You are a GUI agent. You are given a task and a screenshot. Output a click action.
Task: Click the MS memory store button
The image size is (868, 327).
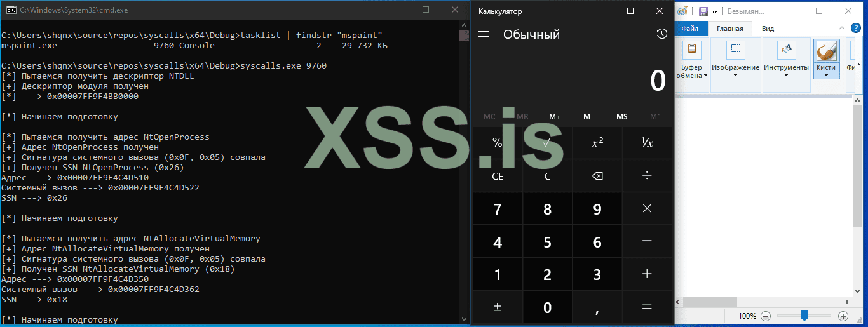coord(621,116)
